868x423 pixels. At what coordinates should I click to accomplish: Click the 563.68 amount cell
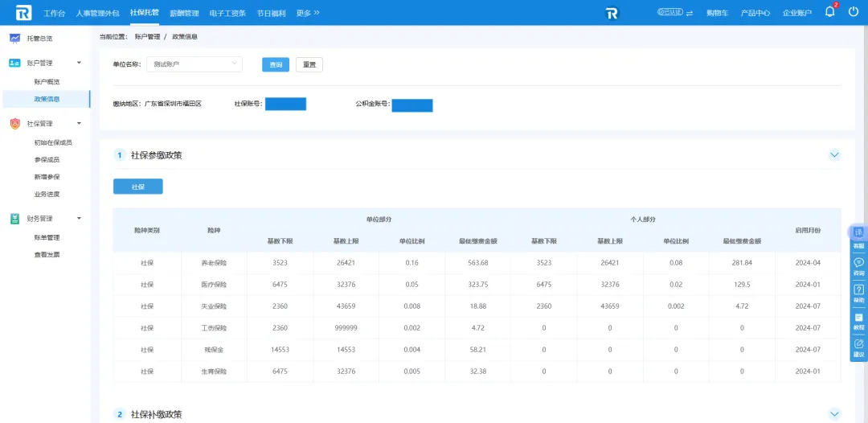coord(477,263)
